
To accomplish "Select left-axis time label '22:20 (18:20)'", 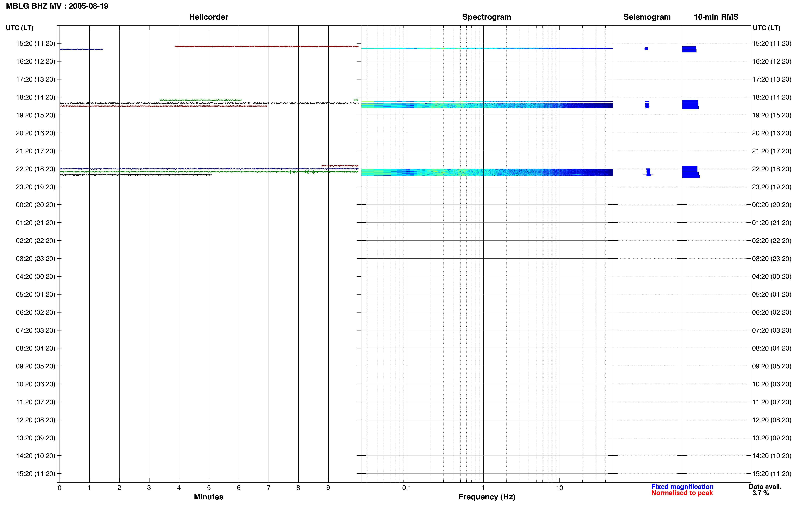I will coord(35,169).
